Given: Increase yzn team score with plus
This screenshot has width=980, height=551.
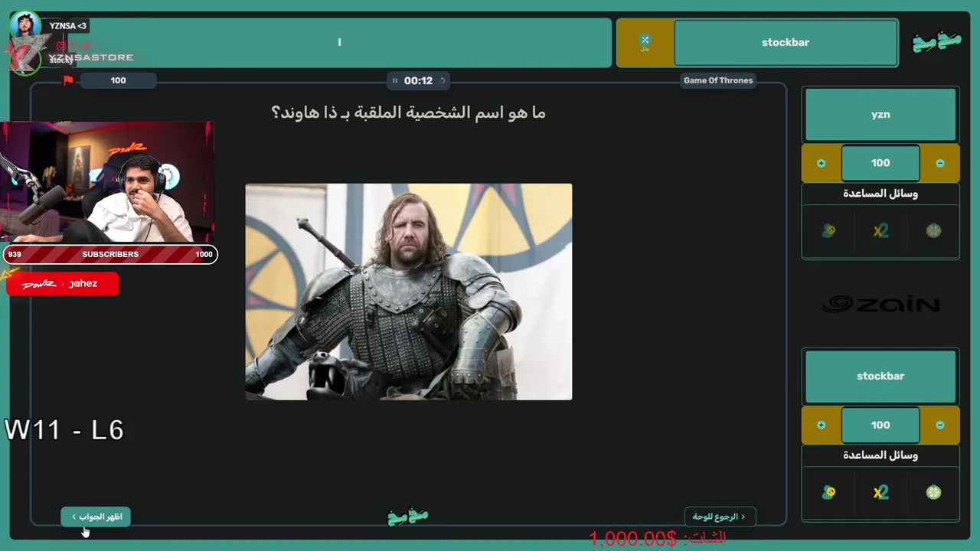Looking at the screenshot, I should pyautogui.click(x=821, y=163).
